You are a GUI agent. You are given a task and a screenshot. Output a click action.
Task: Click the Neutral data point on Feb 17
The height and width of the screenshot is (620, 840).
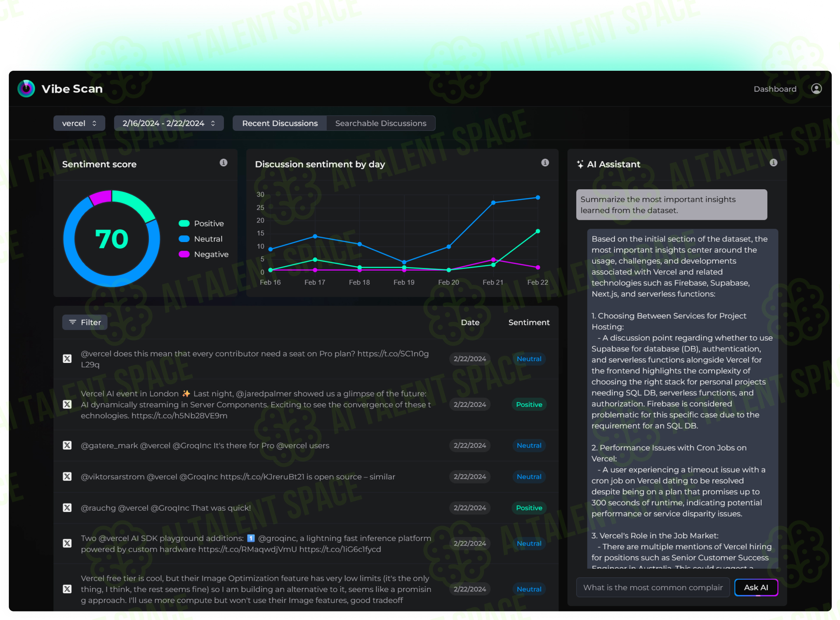pyautogui.click(x=315, y=236)
